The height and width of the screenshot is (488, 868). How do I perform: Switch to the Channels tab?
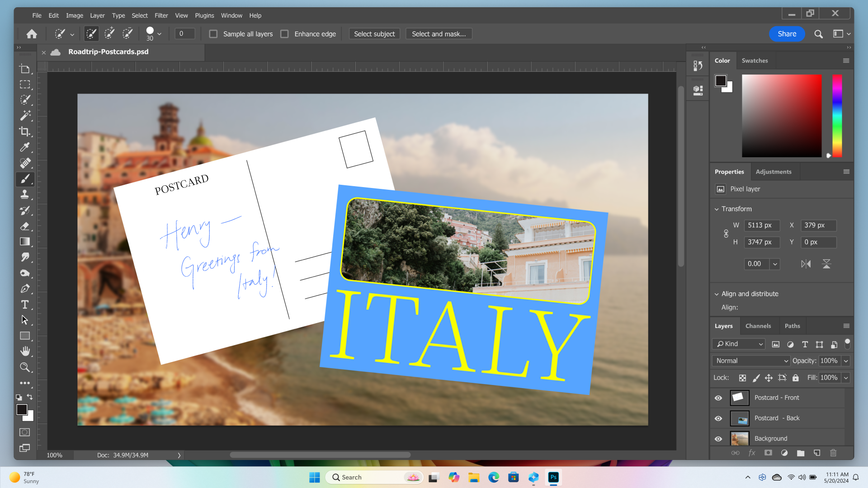coord(758,326)
